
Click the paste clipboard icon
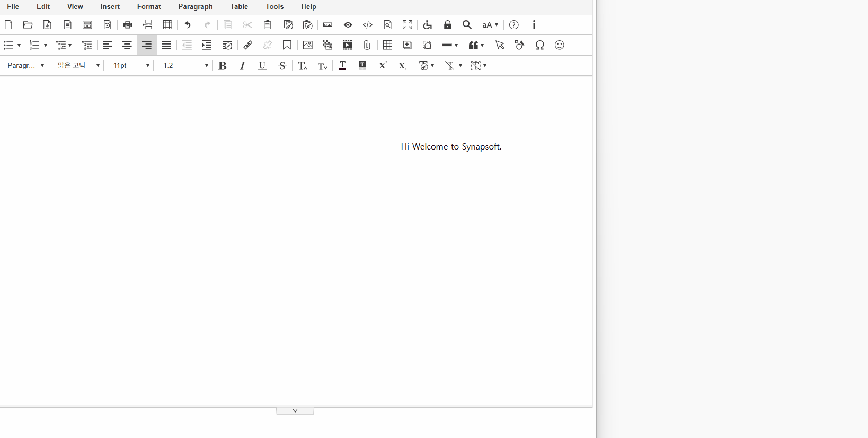[x=268, y=25]
